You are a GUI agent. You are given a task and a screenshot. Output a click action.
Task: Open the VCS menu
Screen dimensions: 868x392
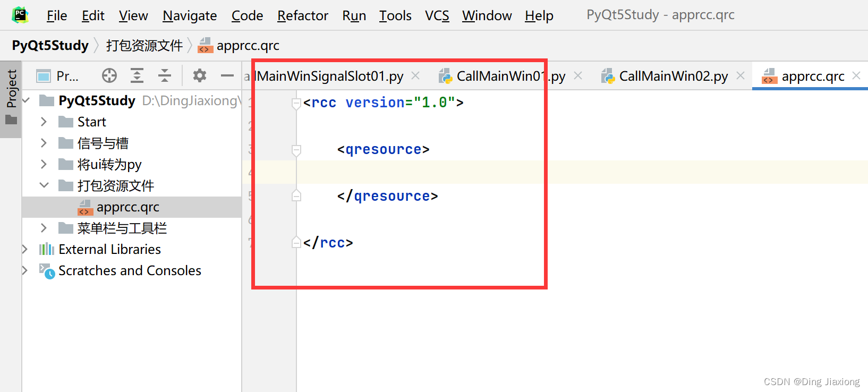coord(437,16)
